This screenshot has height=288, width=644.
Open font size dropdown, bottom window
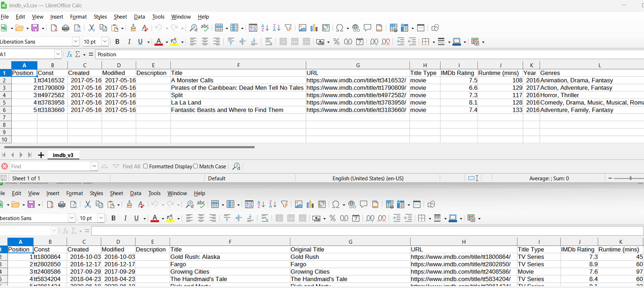click(x=101, y=218)
